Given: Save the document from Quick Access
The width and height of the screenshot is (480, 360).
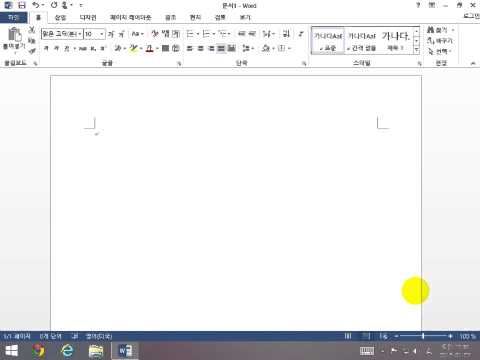Looking at the screenshot, I should pyautogui.click(x=22, y=5).
